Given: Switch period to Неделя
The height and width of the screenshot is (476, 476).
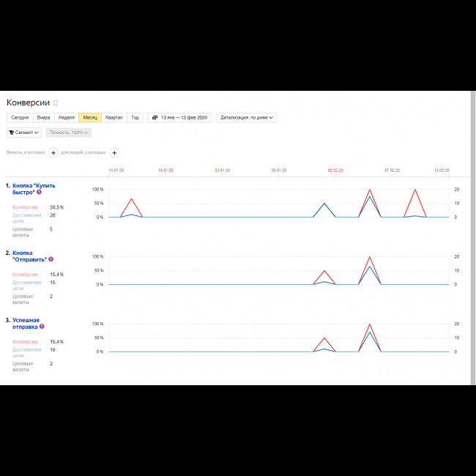Looking at the screenshot, I should pos(67,117).
